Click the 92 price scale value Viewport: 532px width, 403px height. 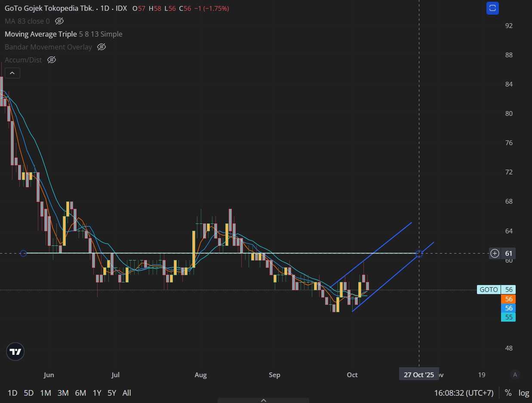coord(509,26)
